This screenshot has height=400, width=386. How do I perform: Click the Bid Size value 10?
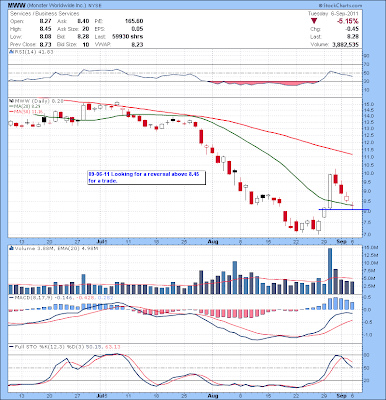[x=86, y=44]
